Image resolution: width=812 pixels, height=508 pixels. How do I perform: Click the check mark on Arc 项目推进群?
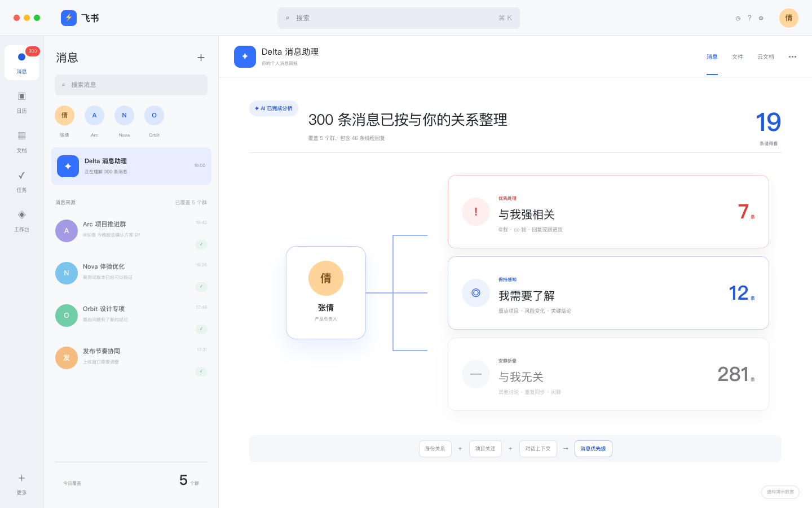pos(201,244)
